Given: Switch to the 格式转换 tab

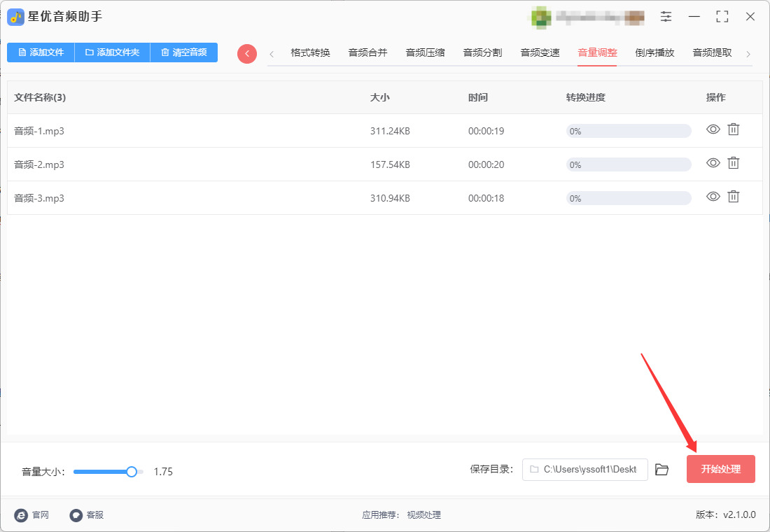Looking at the screenshot, I should [310, 52].
